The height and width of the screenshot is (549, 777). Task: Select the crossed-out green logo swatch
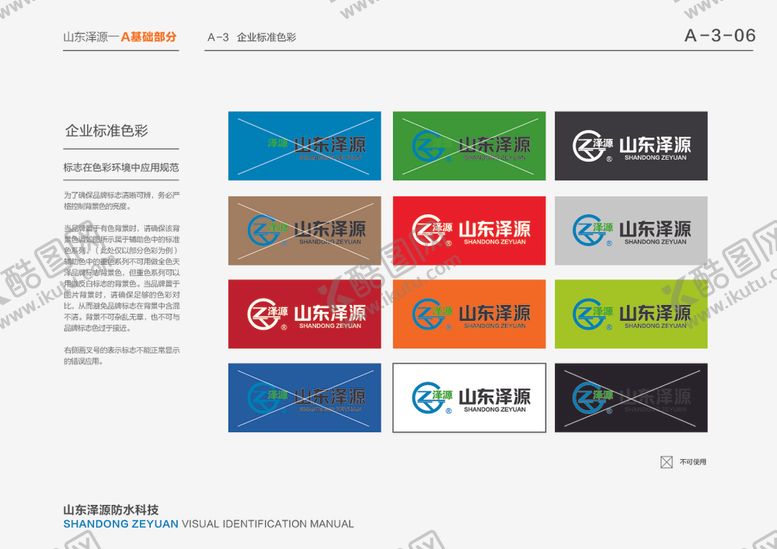point(468,146)
